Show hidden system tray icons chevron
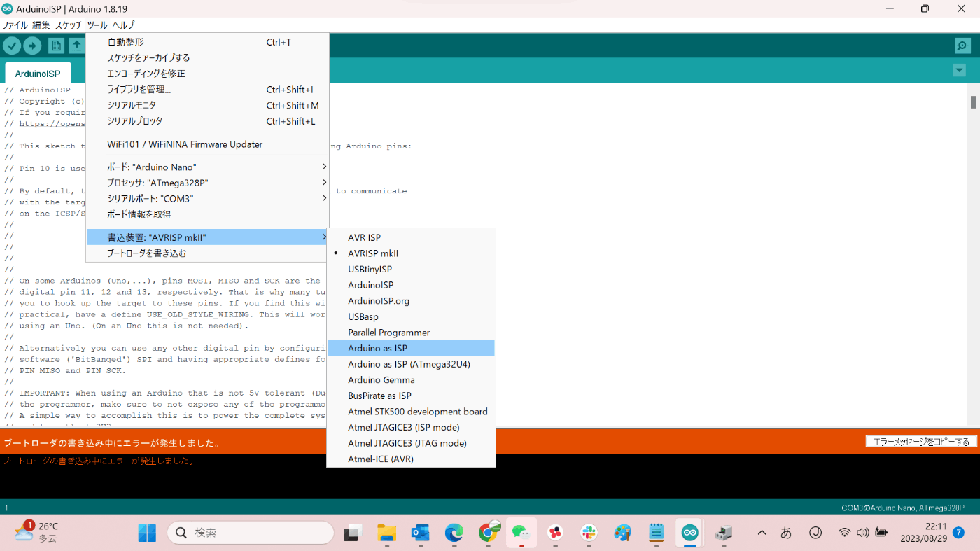 click(762, 533)
